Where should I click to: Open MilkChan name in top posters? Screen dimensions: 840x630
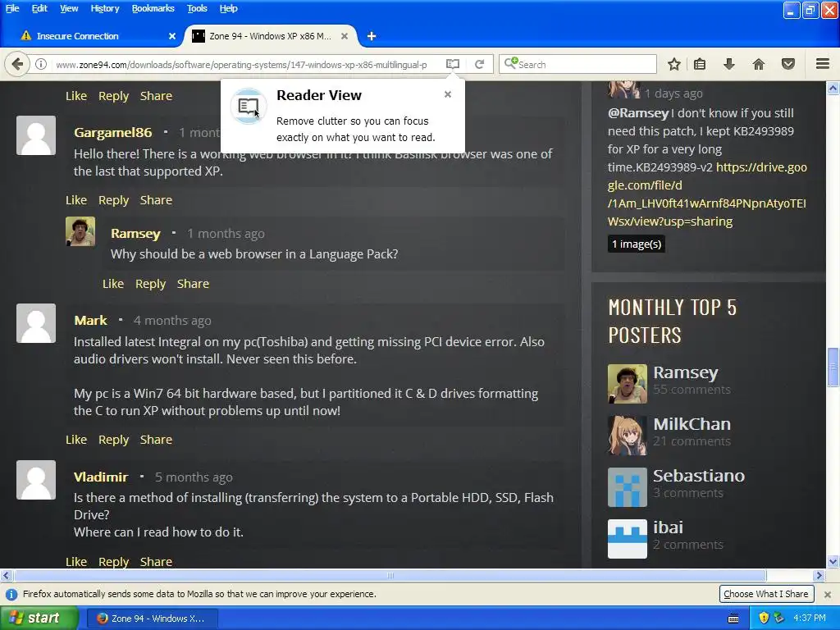[x=692, y=424]
